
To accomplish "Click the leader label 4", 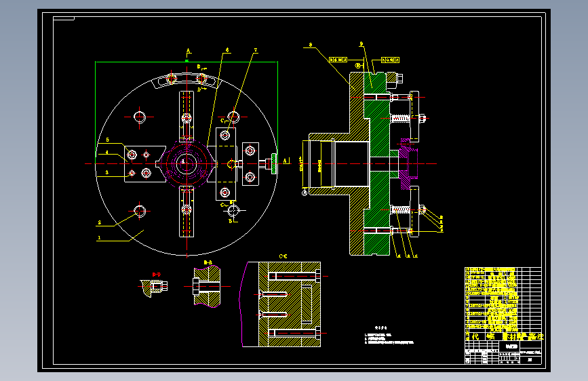I will click(107, 153).
